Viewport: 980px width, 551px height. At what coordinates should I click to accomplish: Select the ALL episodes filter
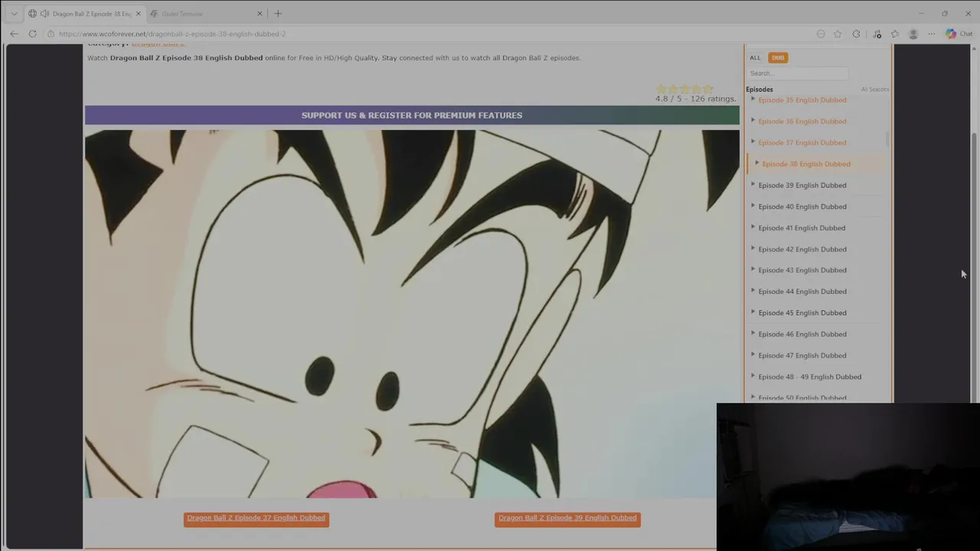click(755, 57)
